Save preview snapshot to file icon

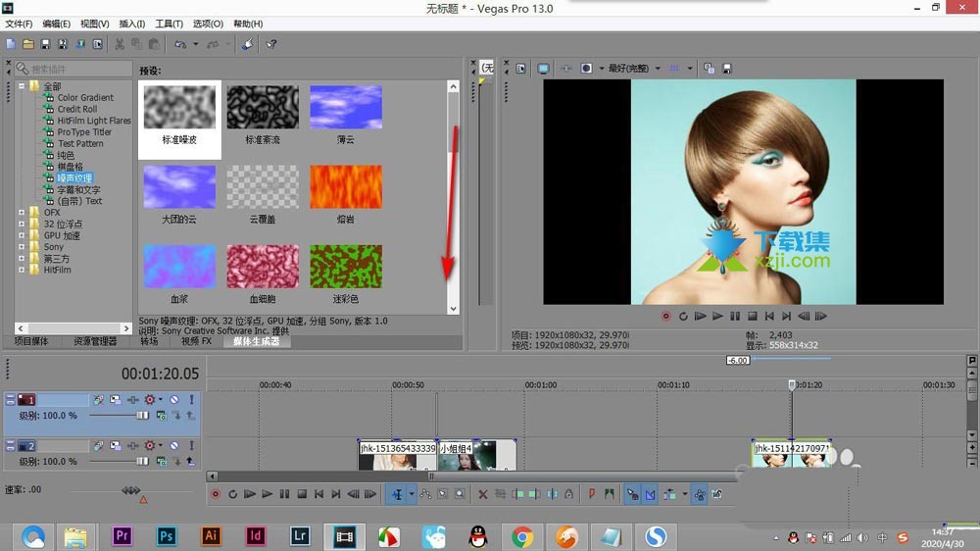click(727, 69)
